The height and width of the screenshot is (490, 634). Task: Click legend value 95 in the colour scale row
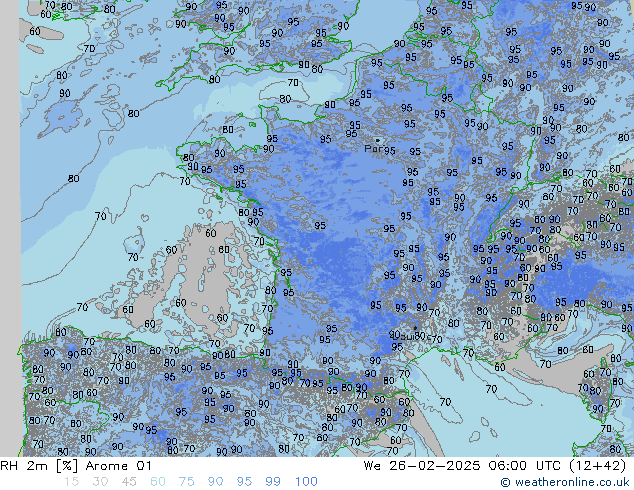pos(244,482)
